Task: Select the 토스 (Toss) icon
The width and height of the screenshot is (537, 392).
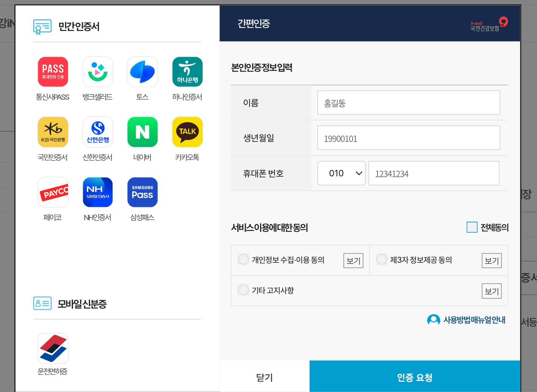Action: point(142,72)
